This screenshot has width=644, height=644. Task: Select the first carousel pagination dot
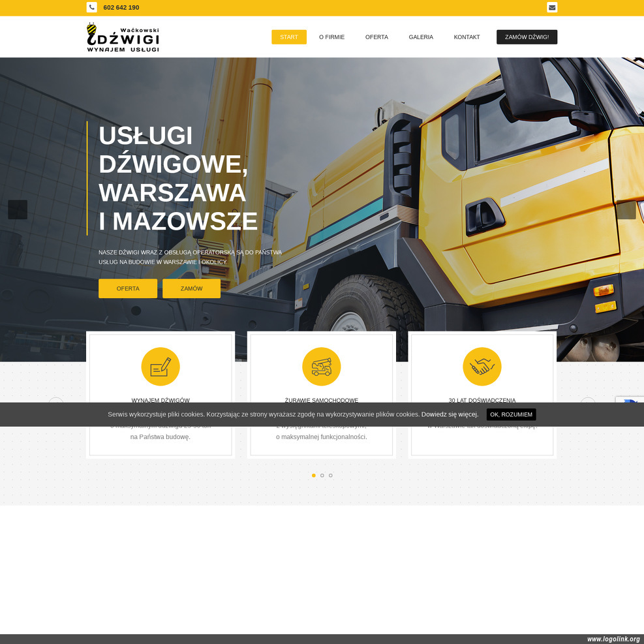pos(314,476)
